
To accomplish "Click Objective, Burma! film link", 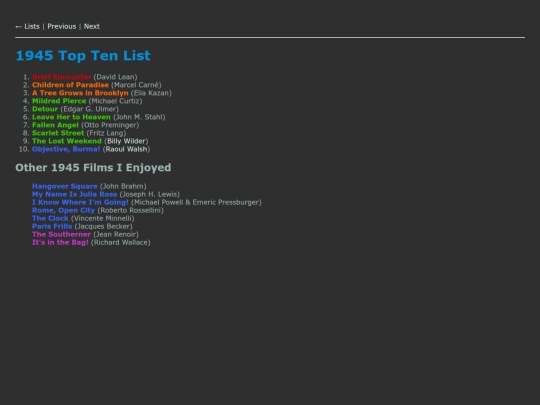I will point(66,149).
